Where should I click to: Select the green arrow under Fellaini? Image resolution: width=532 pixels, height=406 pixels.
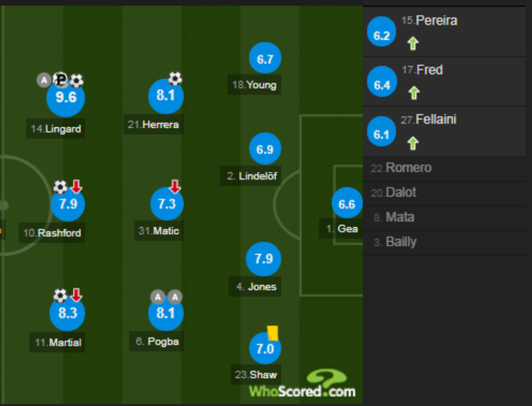pos(414,142)
